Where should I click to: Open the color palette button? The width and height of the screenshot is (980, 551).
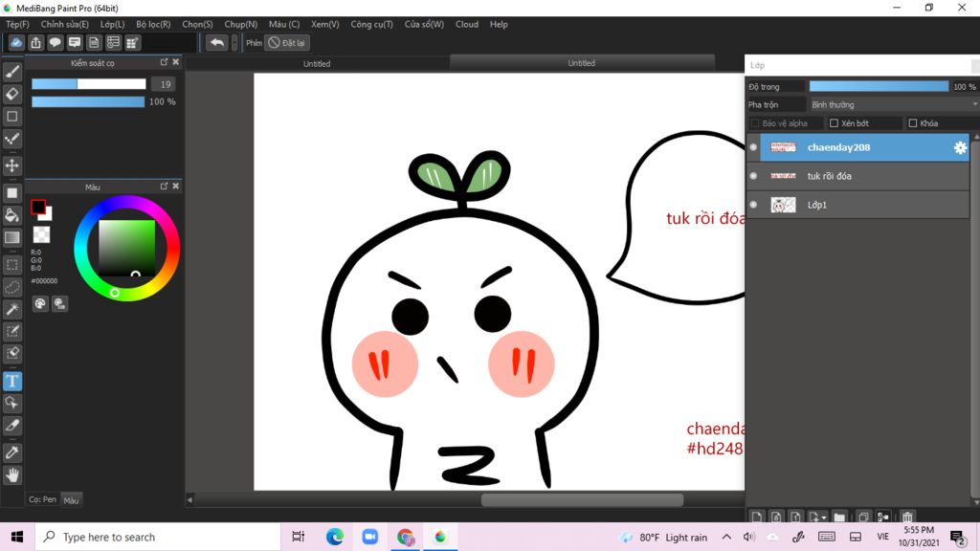[x=40, y=303]
